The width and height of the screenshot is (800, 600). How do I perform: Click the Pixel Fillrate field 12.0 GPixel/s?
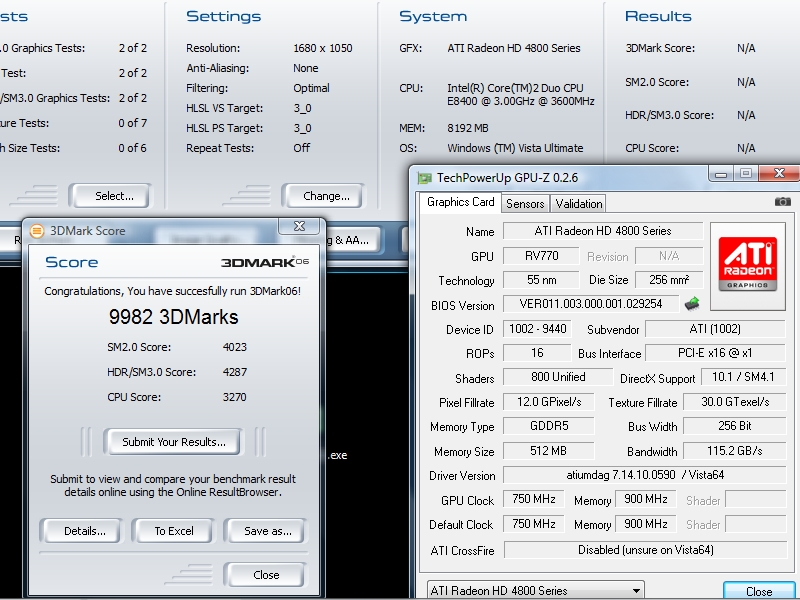[548, 402]
